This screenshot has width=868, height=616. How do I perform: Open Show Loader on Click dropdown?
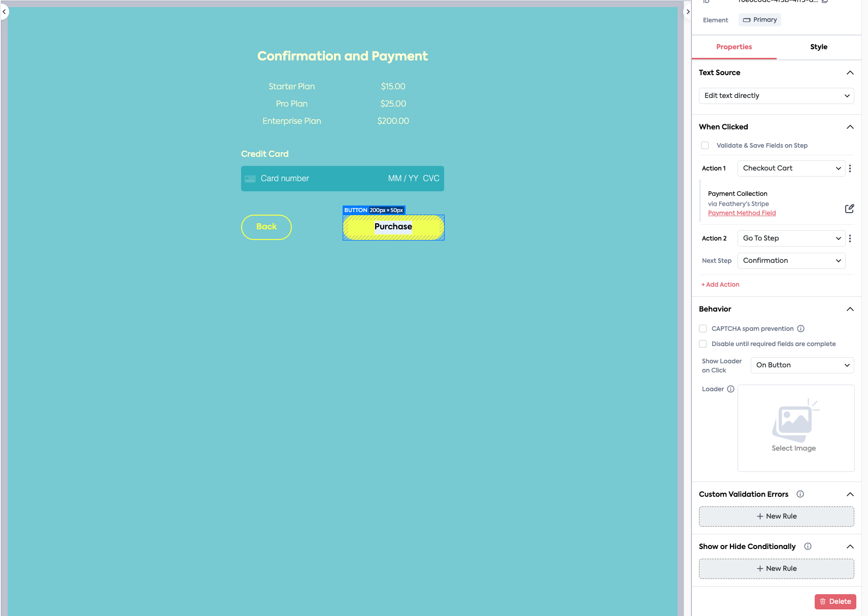click(802, 365)
